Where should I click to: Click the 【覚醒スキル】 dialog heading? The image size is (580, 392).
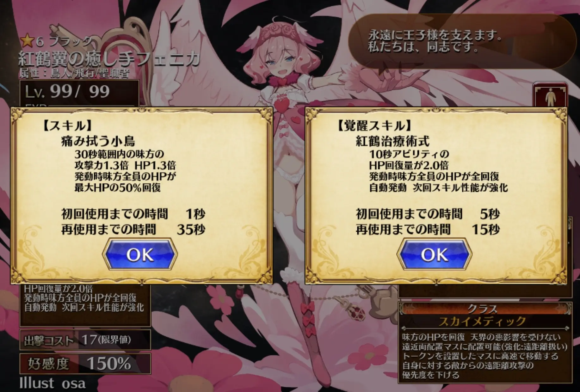click(x=374, y=126)
